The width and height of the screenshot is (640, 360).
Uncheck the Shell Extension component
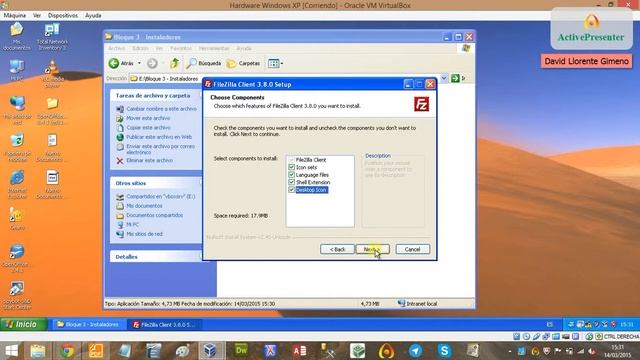pyautogui.click(x=291, y=182)
